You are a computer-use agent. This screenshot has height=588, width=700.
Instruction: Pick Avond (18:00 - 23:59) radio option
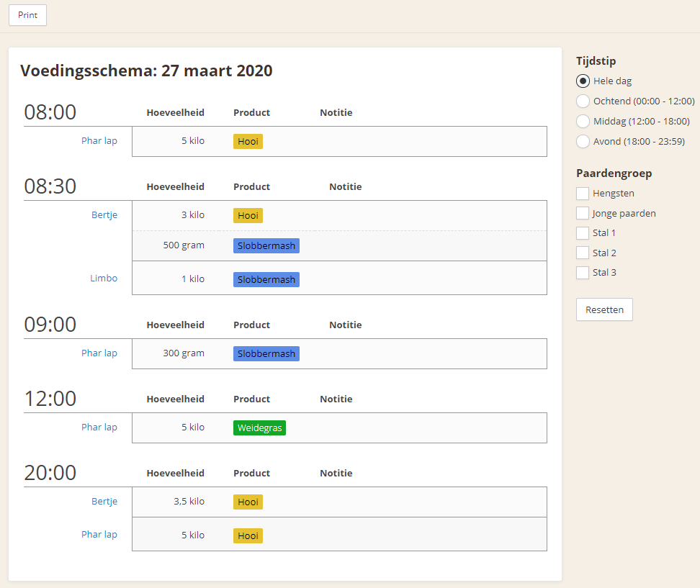[583, 142]
